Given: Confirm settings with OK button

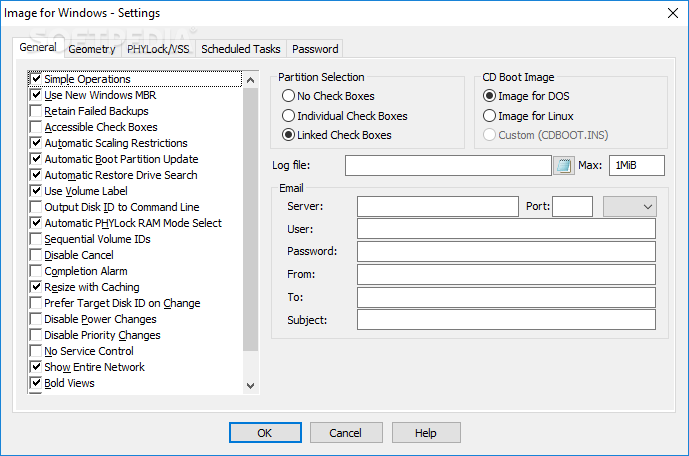Looking at the screenshot, I should point(265,433).
